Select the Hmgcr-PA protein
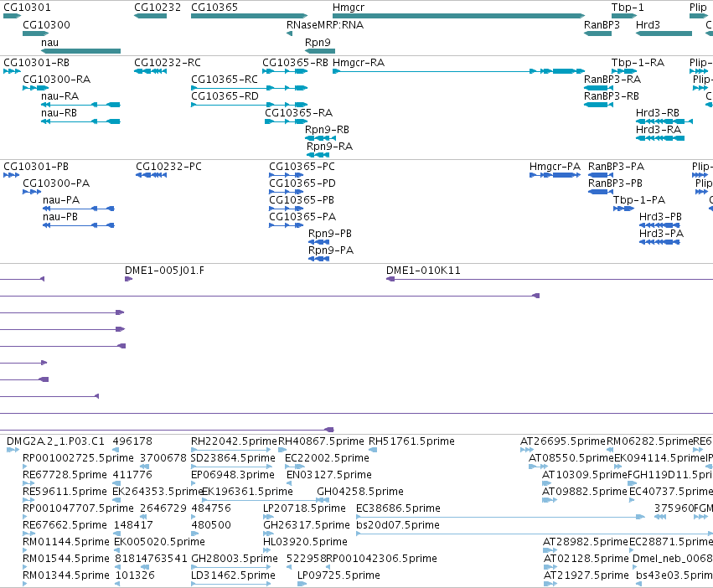Viewport: 713px width, 588px height. pyautogui.click(x=555, y=174)
